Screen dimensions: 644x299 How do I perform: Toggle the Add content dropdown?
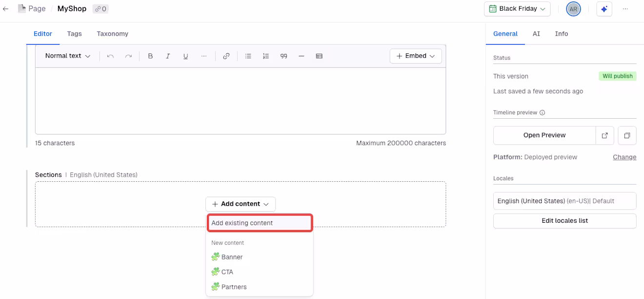click(x=241, y=204)
